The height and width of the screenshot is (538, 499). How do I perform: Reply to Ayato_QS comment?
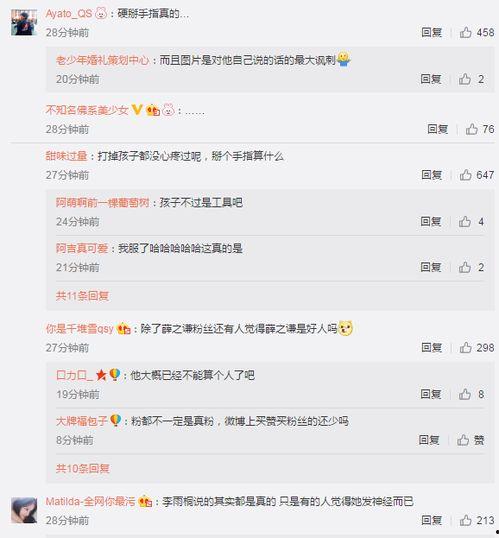tap(431, 33)
